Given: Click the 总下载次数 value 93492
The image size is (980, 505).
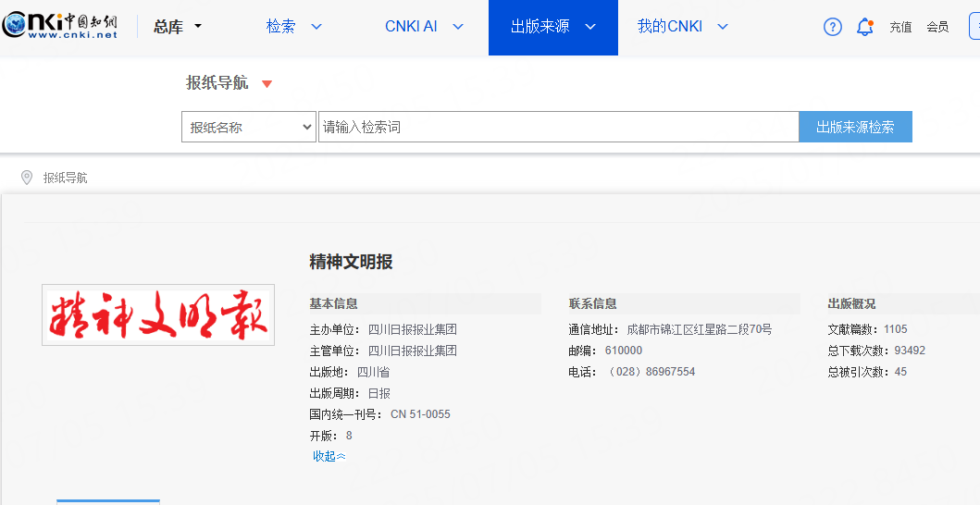Looking at the screenshot, I should [x=910, y=351].
